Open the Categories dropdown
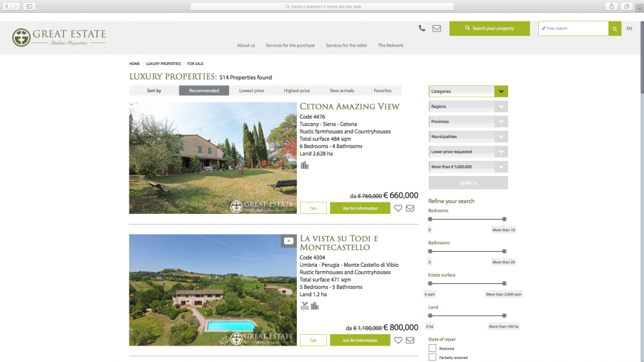This screenshot has width=644, height=362. point(468,91)
